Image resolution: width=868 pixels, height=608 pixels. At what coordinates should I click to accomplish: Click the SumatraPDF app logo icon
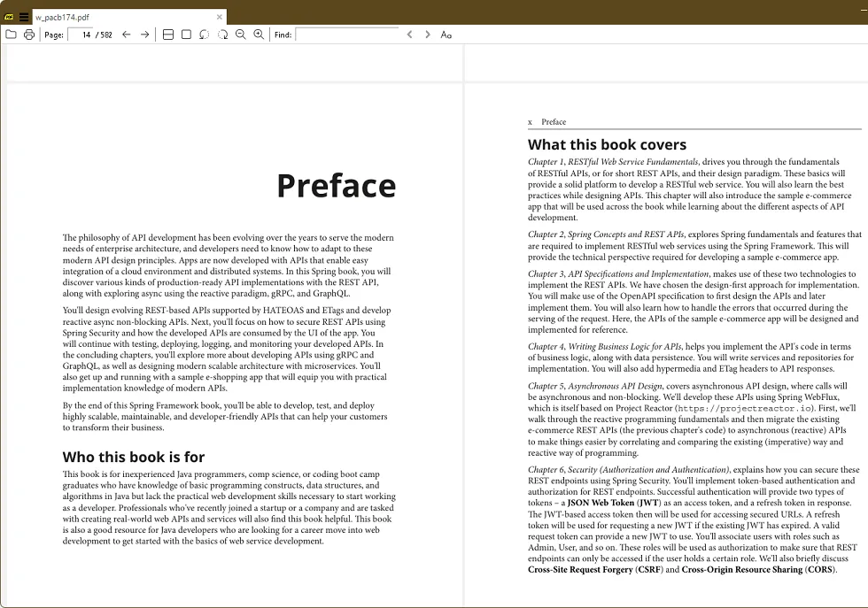[9, 17]
